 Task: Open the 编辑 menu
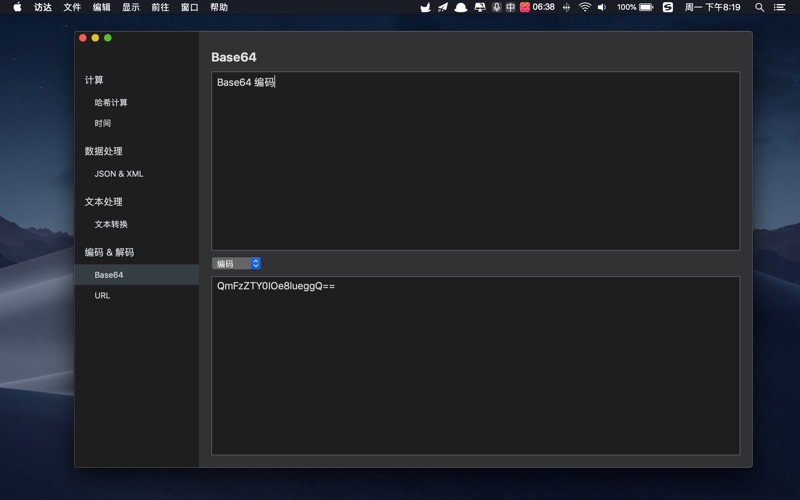click(102, 7)
